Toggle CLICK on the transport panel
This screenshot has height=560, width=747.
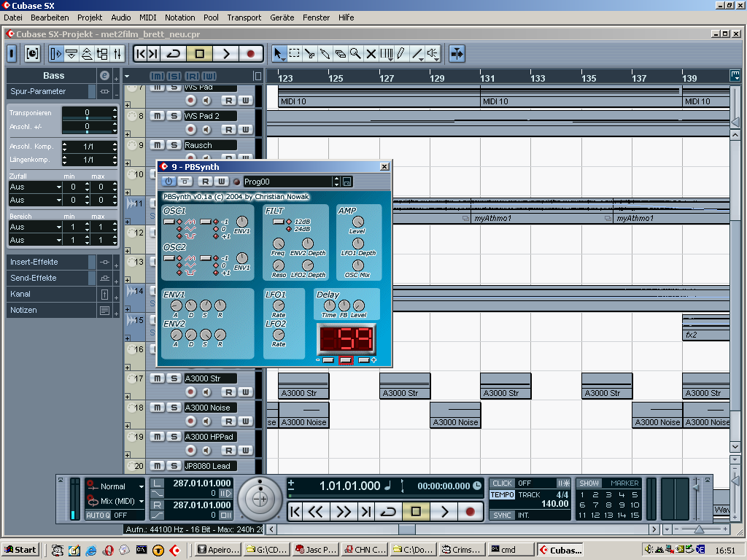[502, 483]
